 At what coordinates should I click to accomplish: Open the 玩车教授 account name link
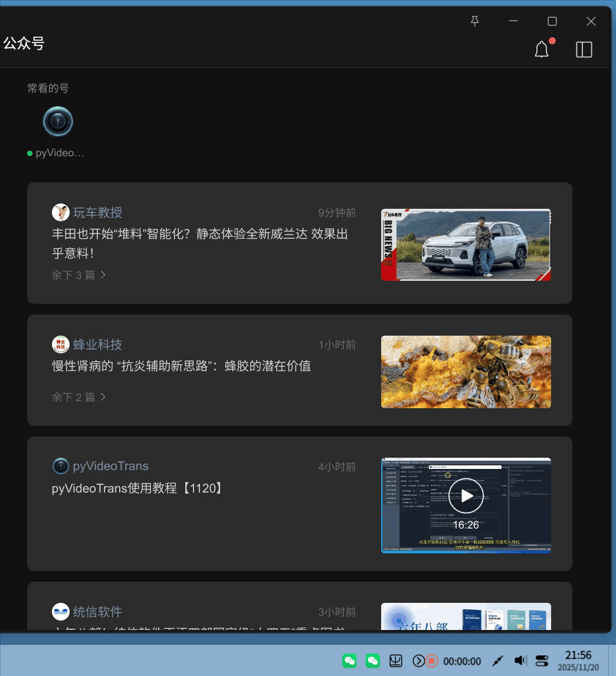point(97,212)
